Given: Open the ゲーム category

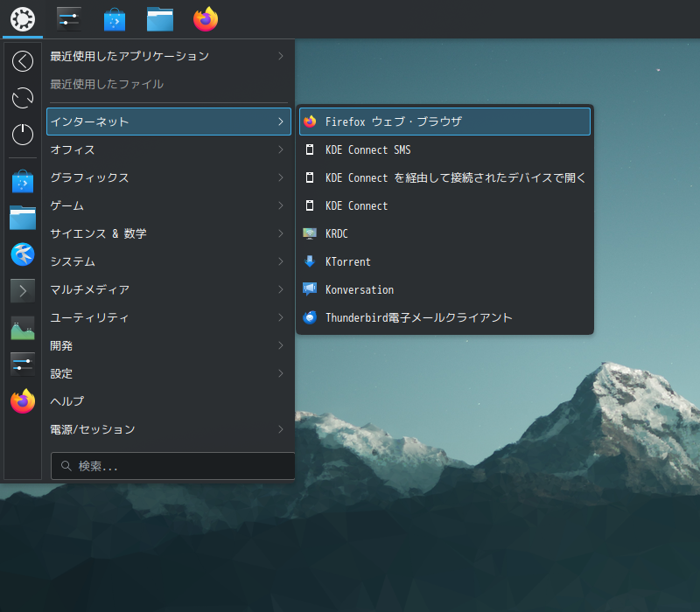Looking at the screenshot, I should tap(169, 205).
